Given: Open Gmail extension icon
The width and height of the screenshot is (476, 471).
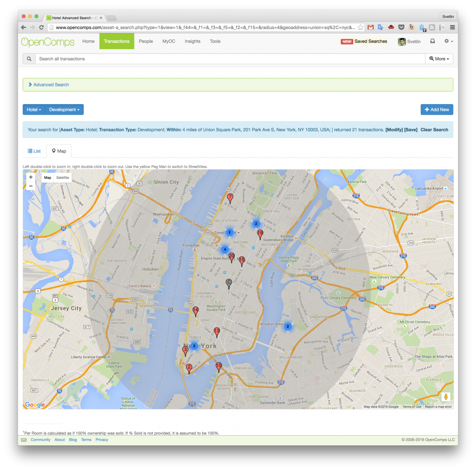Looking at the screenshot, I should tap(370, 27).
